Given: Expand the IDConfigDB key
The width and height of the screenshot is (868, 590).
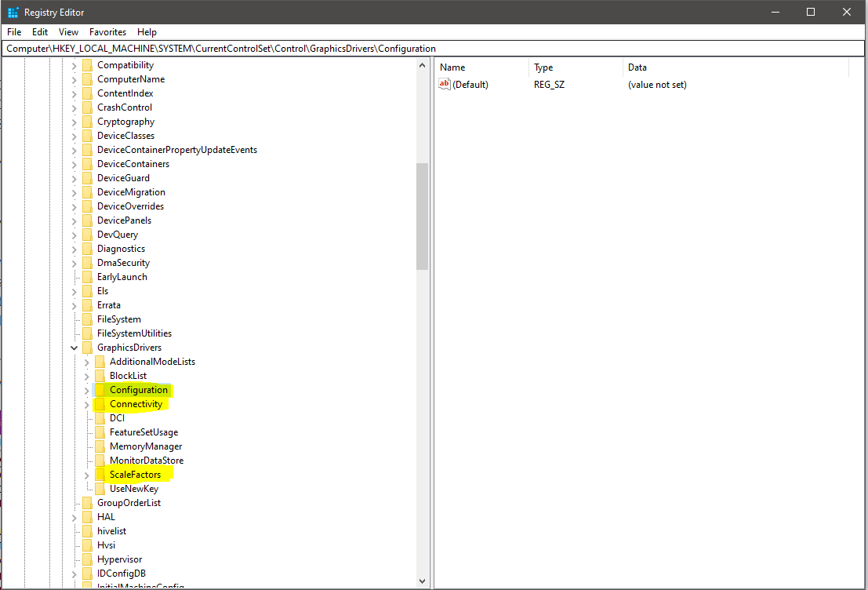Looking at the screenshot, I should click(x=74, y=574).
